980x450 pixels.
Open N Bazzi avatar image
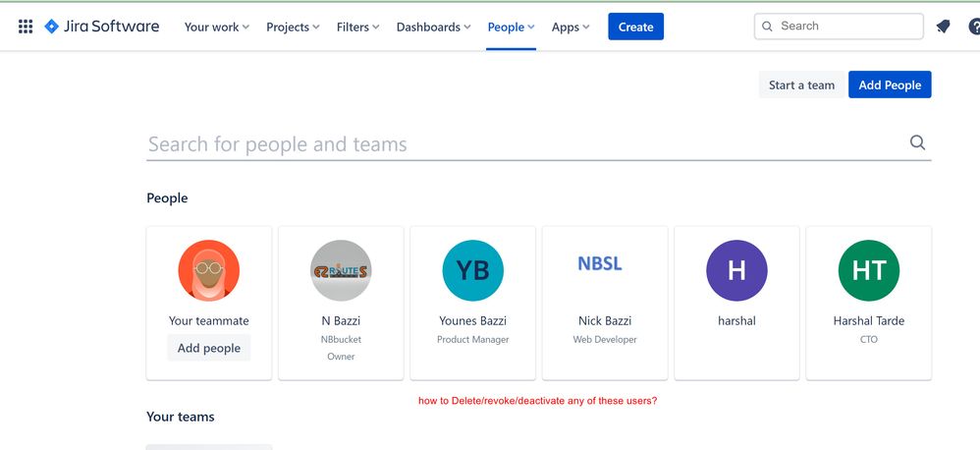click(341, 270)
